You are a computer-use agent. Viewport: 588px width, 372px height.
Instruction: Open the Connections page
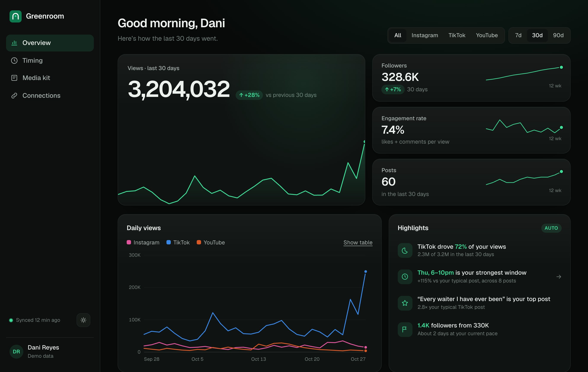50,96
